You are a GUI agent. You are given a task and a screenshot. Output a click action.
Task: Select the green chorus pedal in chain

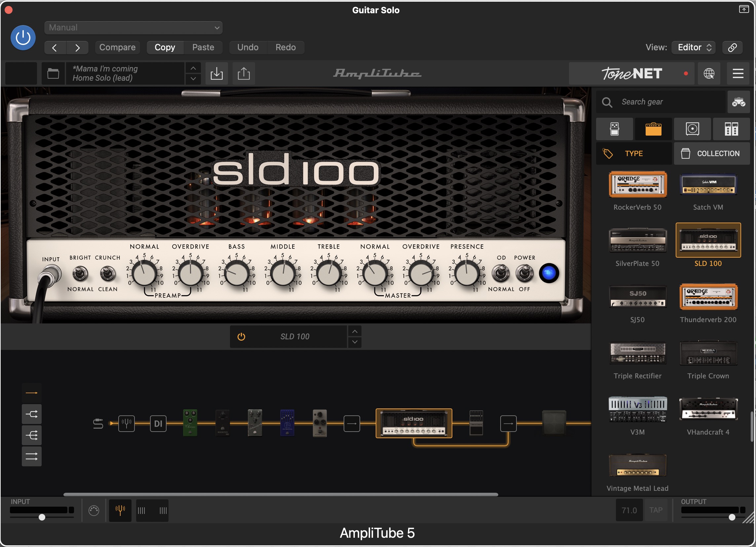pos(190,423)
